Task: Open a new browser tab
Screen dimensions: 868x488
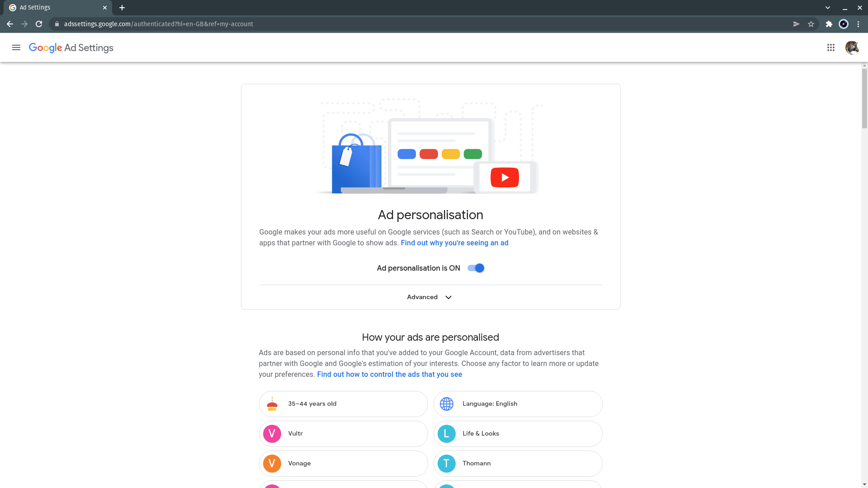Action: (x=122, y=8)
